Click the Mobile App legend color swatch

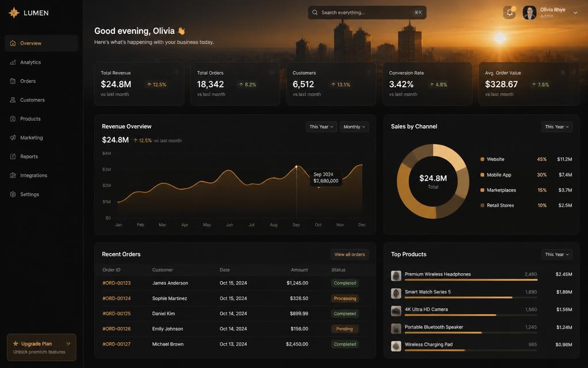coord(482,175)
